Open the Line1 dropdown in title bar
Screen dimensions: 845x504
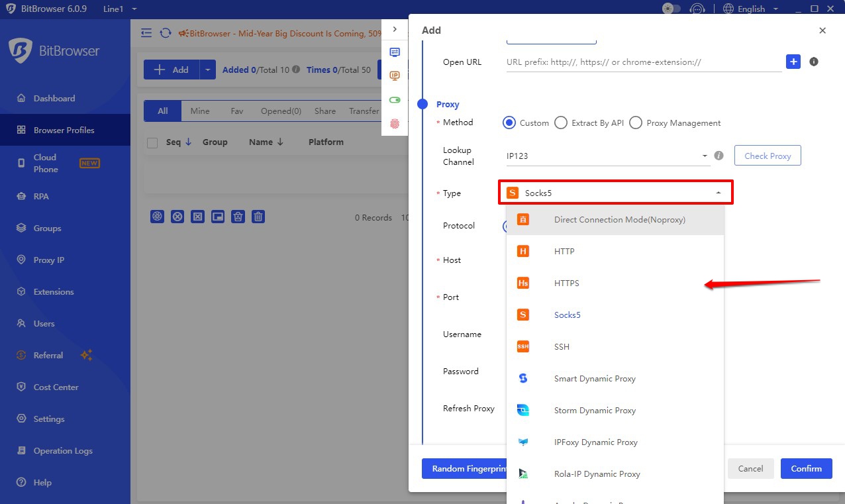point(120,9)
